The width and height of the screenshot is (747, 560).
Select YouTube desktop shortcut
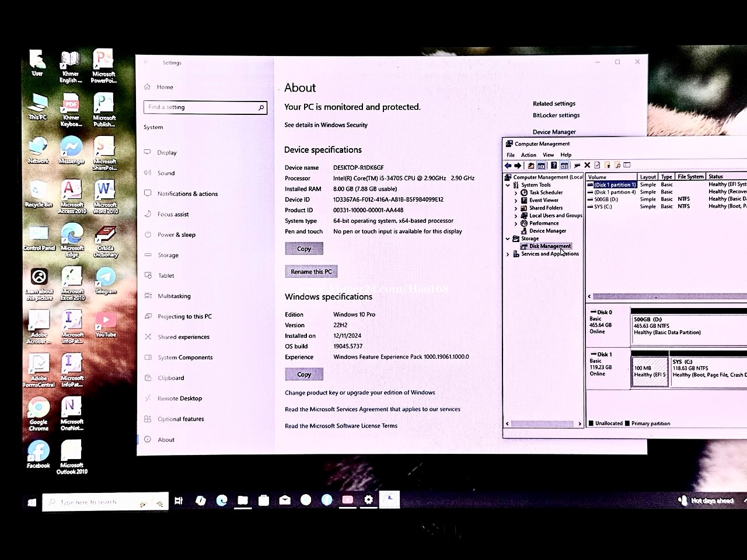pos(106,324)
